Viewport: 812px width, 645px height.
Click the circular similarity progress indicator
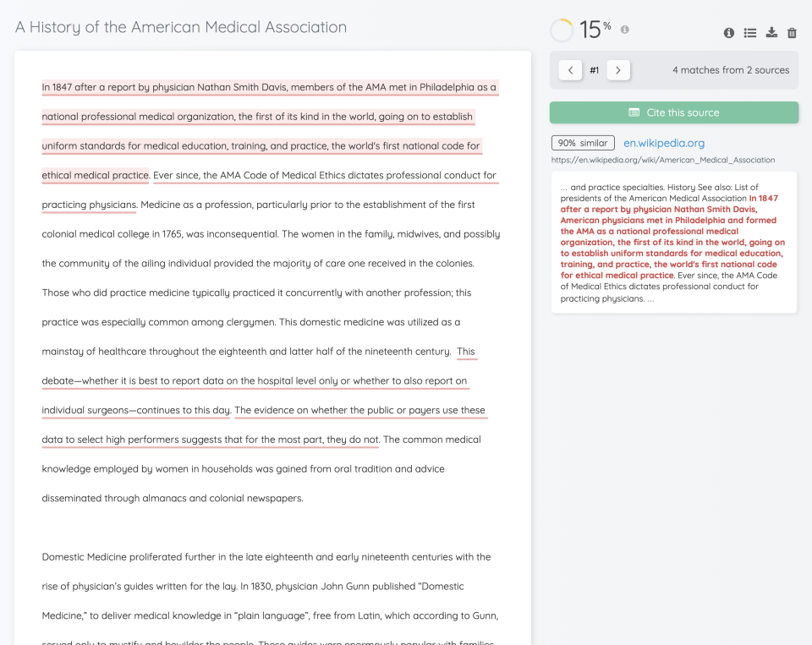coord(561,30)
